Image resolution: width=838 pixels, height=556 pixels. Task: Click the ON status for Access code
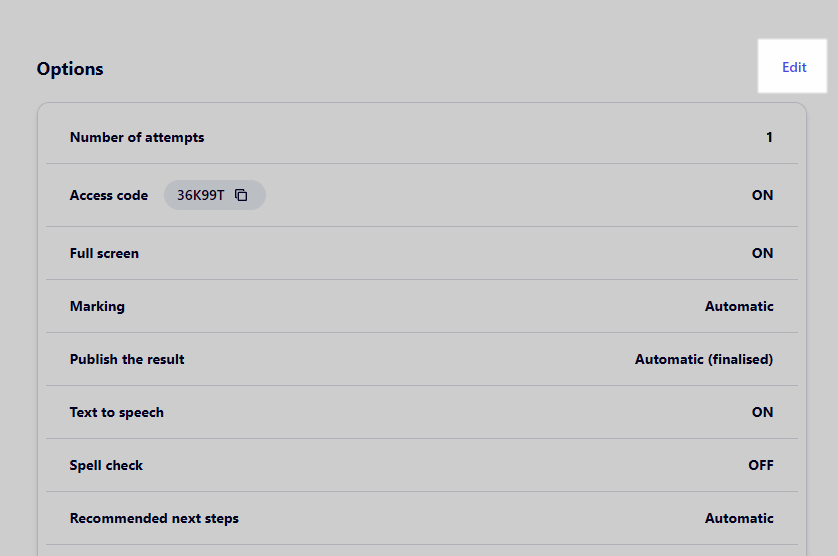(x=762, y=195)
